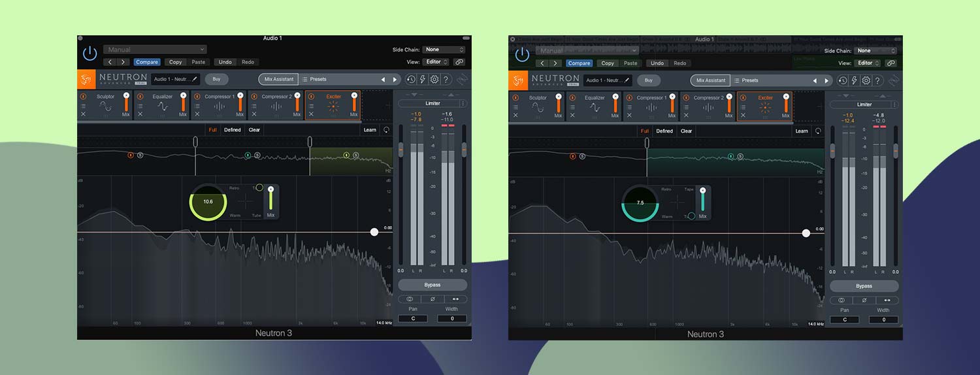
Task: Click band Mix slider beside 10.6 dial
Action: click(x=270, y=198)
